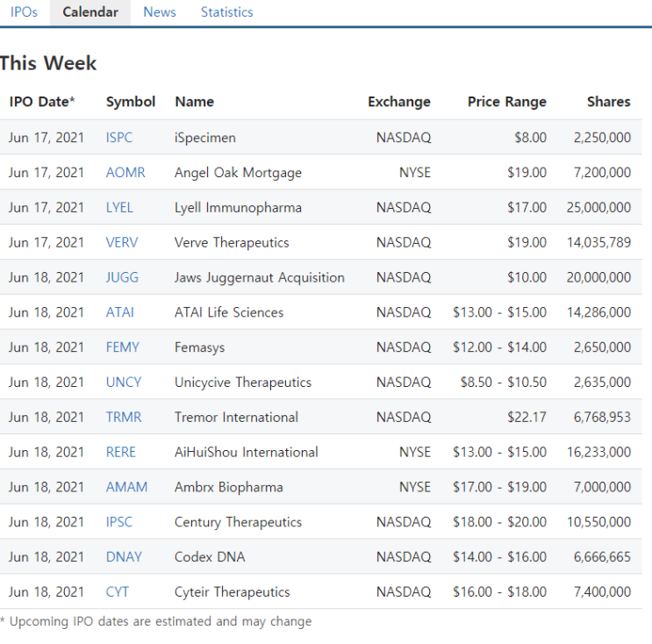Click the IPO Date column header
The image size is (652, 644).
coord(41,102)
